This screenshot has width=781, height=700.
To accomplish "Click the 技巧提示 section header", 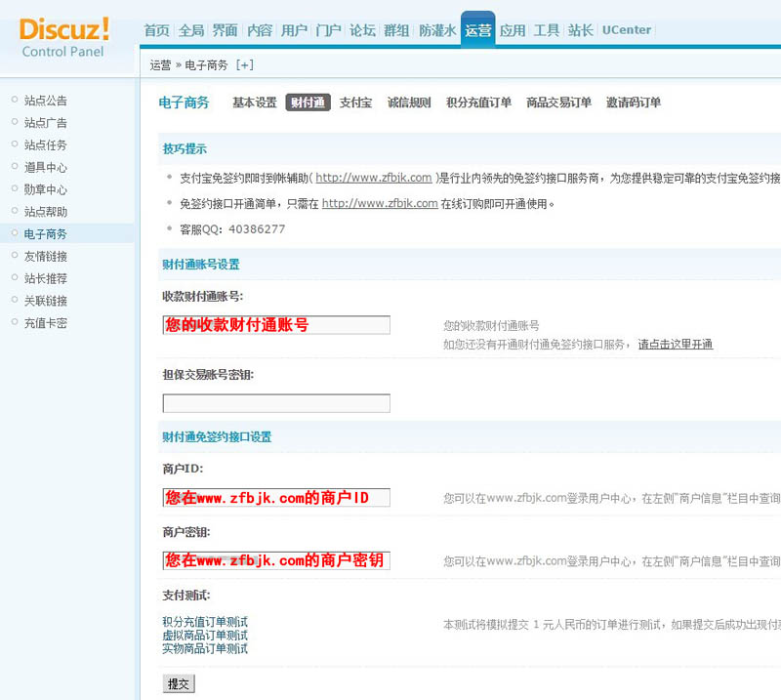I will (185, 148).
